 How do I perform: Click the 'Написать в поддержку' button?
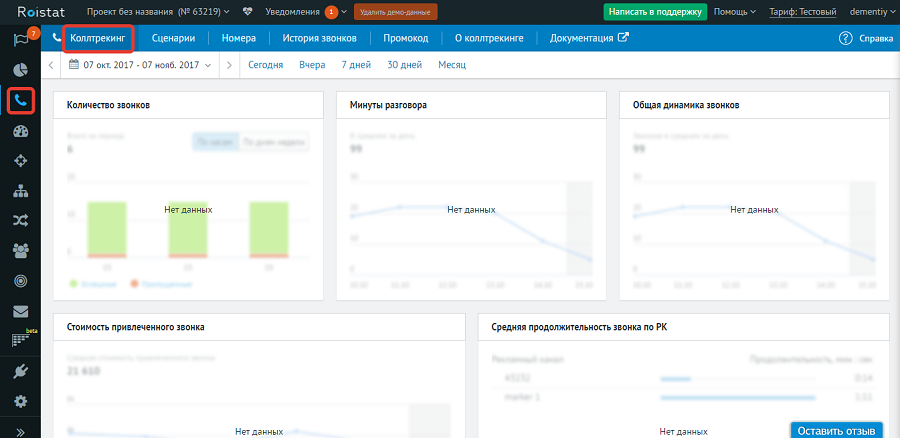tap(655, 12)
